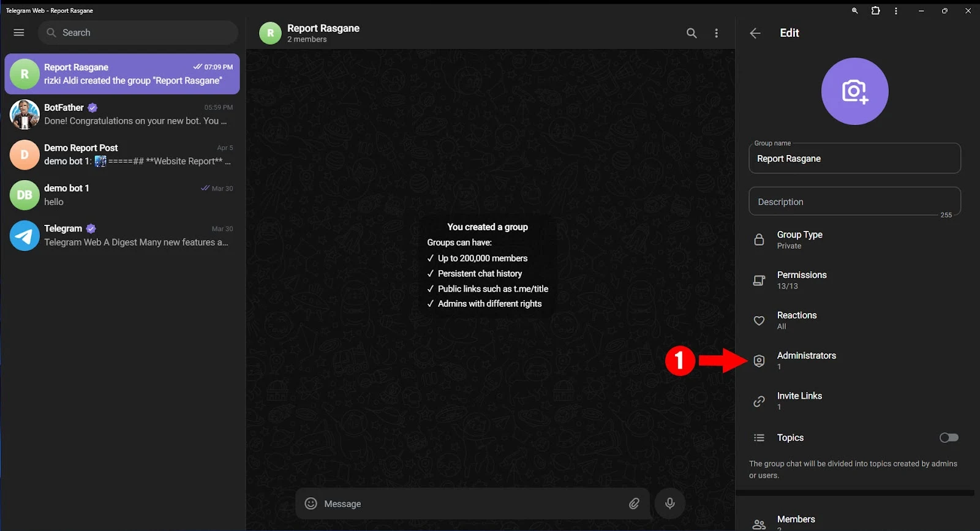
Task: Open the Administrators list
Action: click(x=854, y=361)
